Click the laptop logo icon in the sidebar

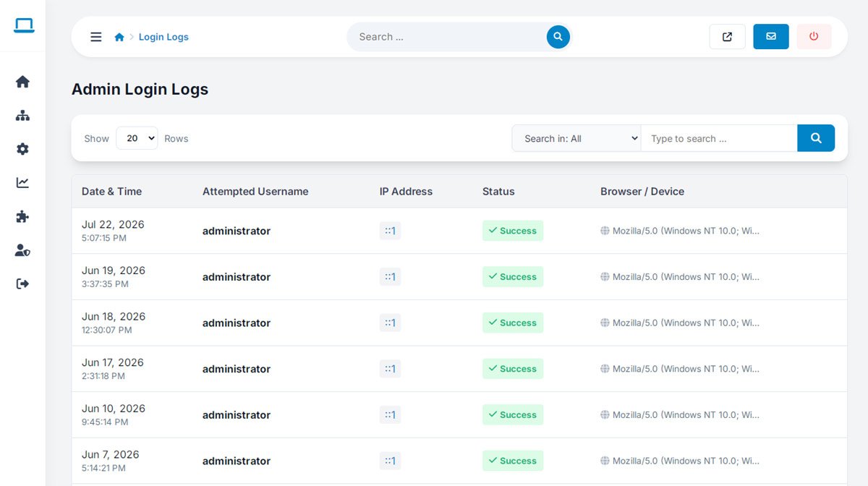point(24,26)
